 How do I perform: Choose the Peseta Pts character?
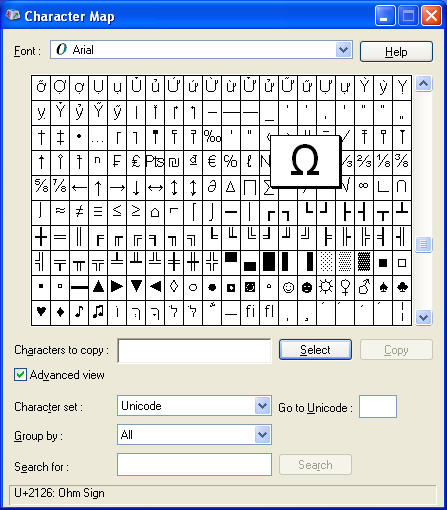(155, 163)
